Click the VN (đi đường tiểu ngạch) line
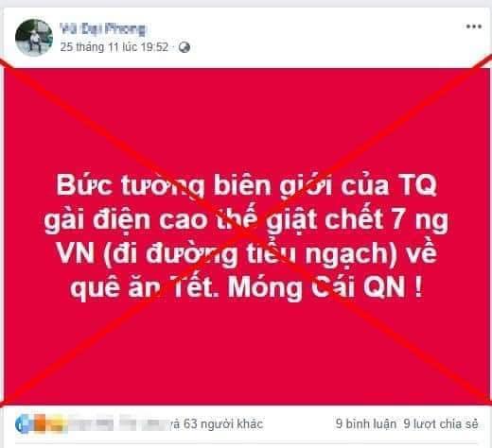The image size is (492, 448). tap(246, 254)
